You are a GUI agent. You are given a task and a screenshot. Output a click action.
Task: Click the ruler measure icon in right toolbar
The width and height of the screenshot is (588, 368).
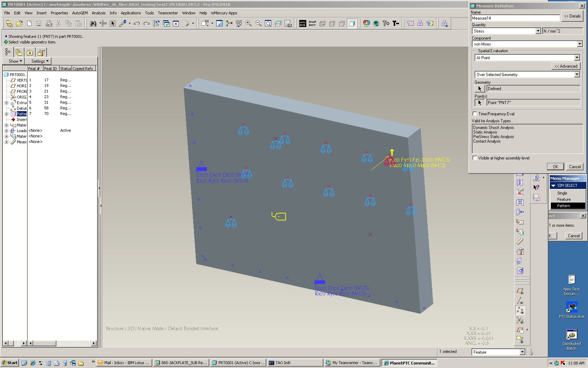pos(520,241)
